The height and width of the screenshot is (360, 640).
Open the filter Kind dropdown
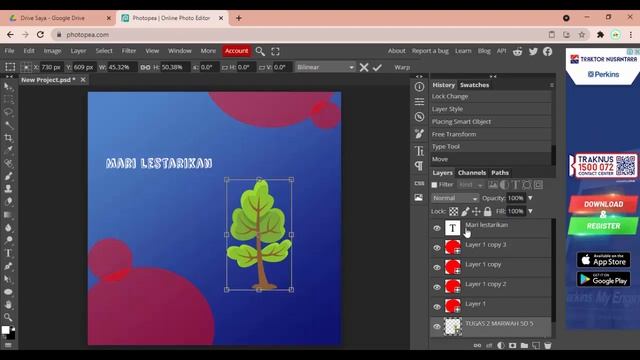470,185
